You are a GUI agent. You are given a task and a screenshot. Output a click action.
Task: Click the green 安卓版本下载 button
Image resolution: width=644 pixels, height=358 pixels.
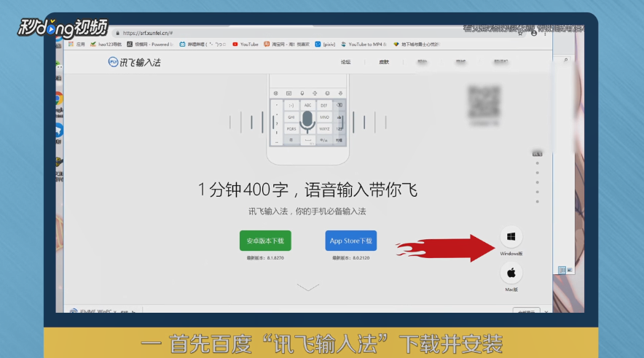(x=265, y=241)
